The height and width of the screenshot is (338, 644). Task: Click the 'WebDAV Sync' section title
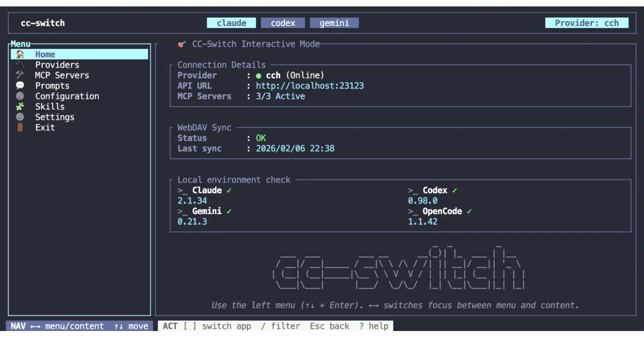tap(204, 128)
